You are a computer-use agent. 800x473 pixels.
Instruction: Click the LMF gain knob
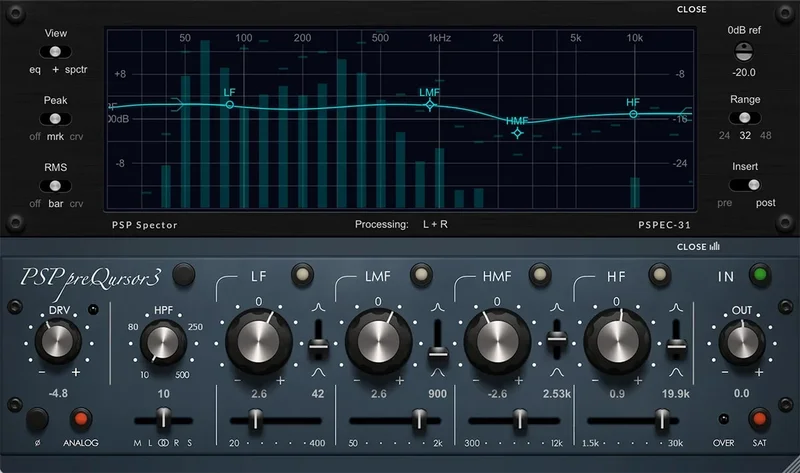378,341
